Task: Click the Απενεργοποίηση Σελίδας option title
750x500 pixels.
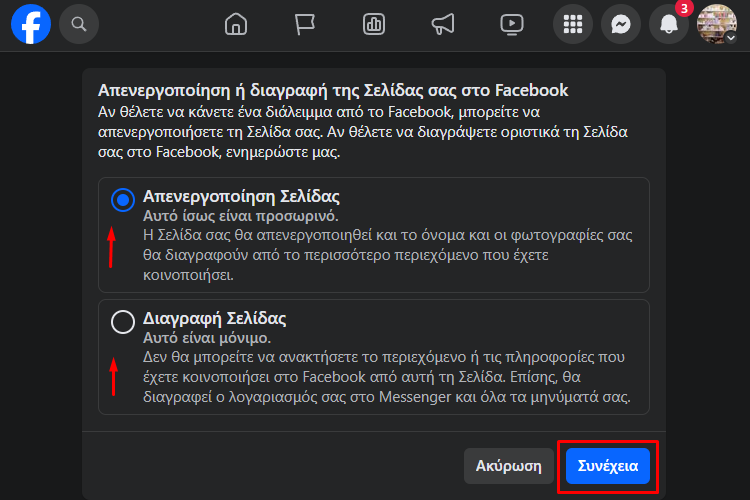Action: pyautogui.click(x=241, y=196)
